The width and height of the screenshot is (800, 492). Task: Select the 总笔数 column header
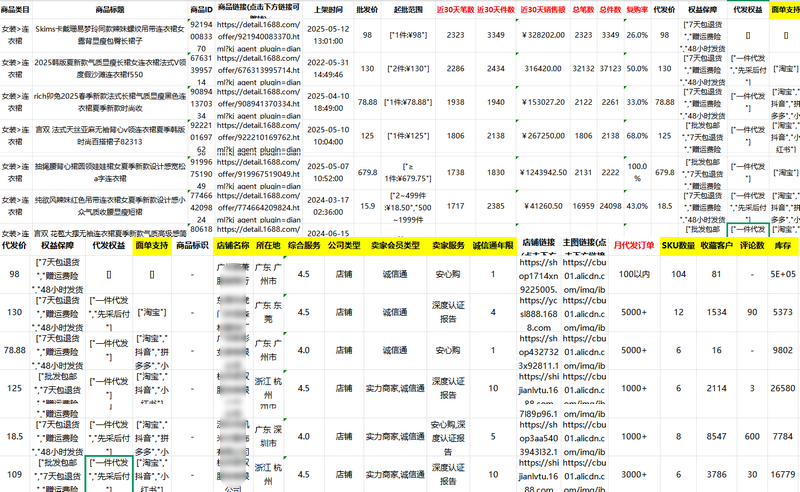coord(583,9)
